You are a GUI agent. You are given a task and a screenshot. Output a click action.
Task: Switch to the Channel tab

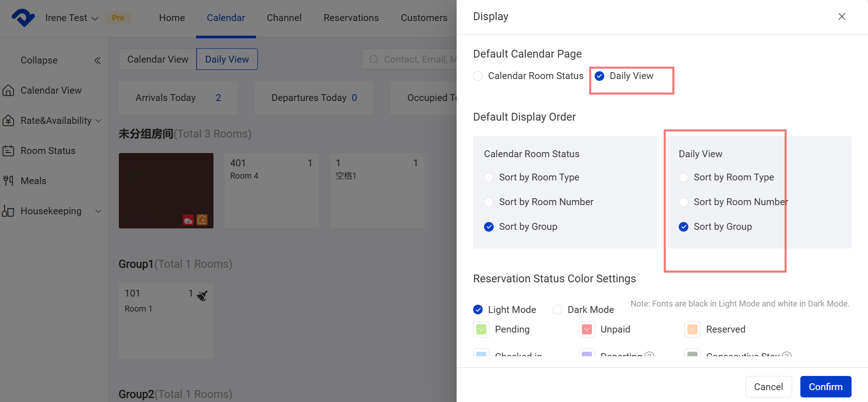click(284, 18)
